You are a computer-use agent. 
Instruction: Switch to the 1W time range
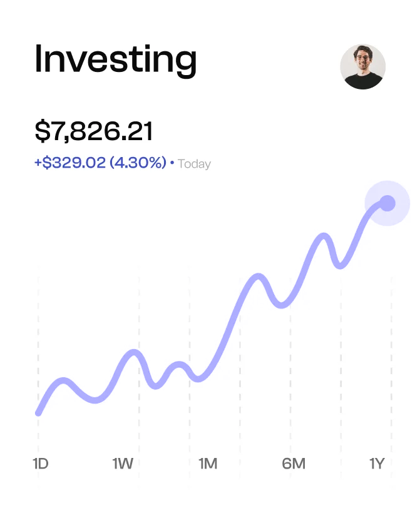[x=123, y=464]
